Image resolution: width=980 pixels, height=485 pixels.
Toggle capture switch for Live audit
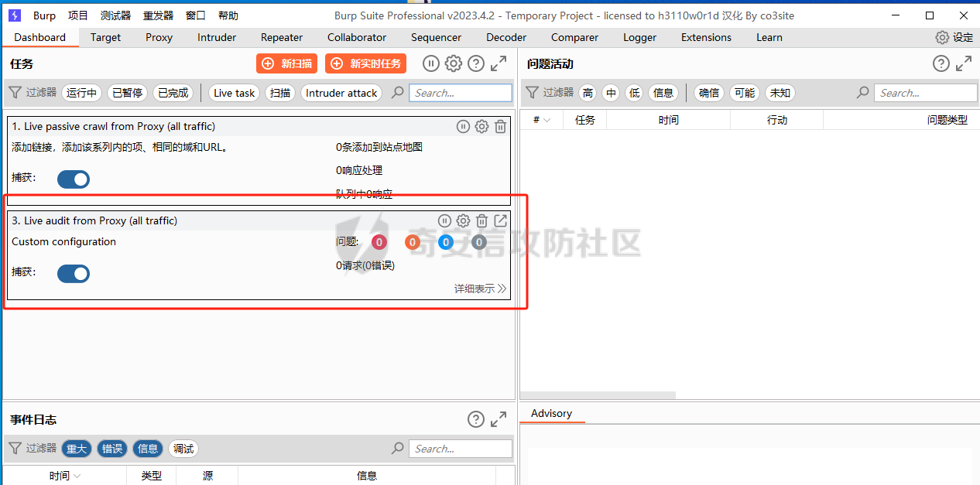(74, 274)
